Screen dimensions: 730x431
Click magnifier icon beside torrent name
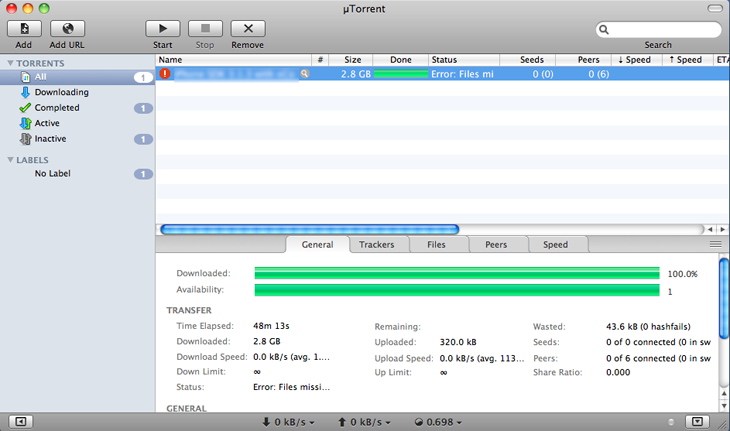(x=304, y=74)
